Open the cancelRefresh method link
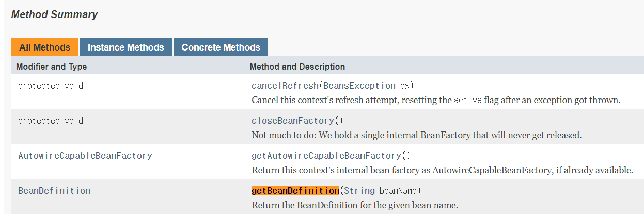Viewport: 644px width, 214px height. (x=285, y=86)
